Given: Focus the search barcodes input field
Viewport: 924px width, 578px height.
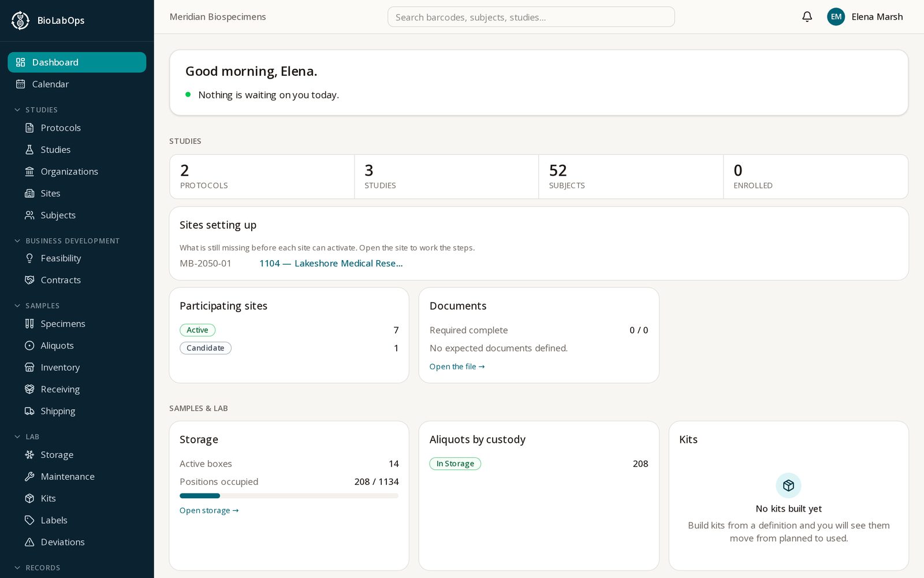Looking at the screenshot, I should pyautogui.click(x=531, y=17).
